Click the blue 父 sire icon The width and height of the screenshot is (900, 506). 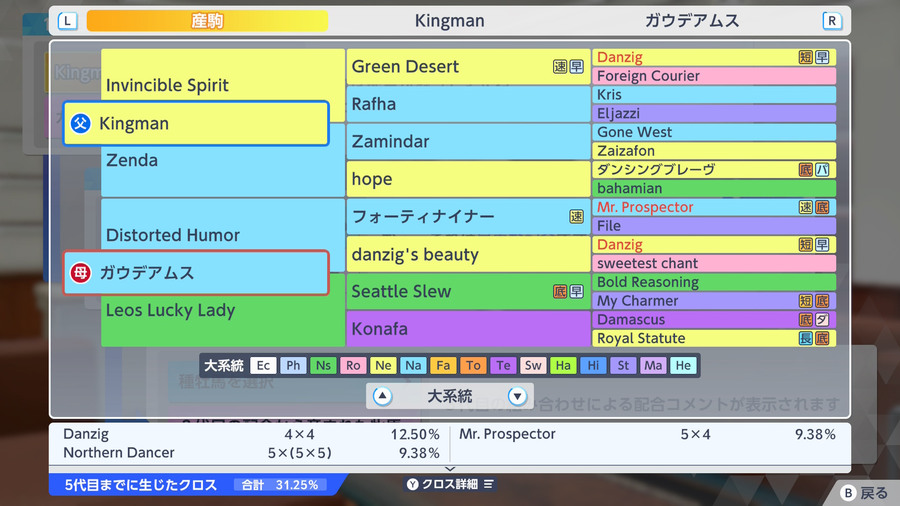pos(80,123)
